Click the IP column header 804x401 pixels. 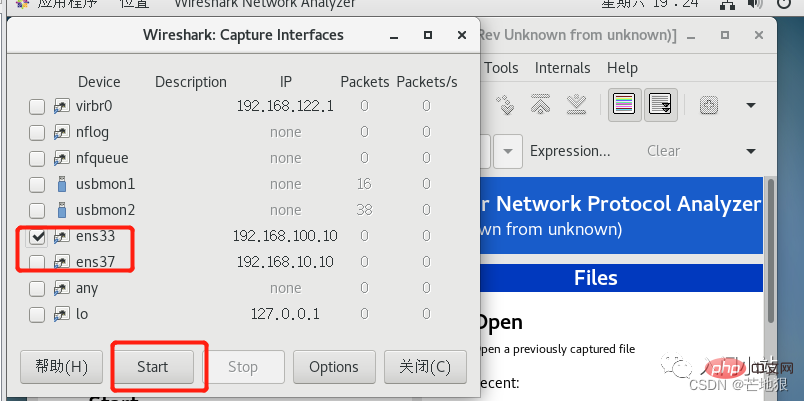point(286,82)
